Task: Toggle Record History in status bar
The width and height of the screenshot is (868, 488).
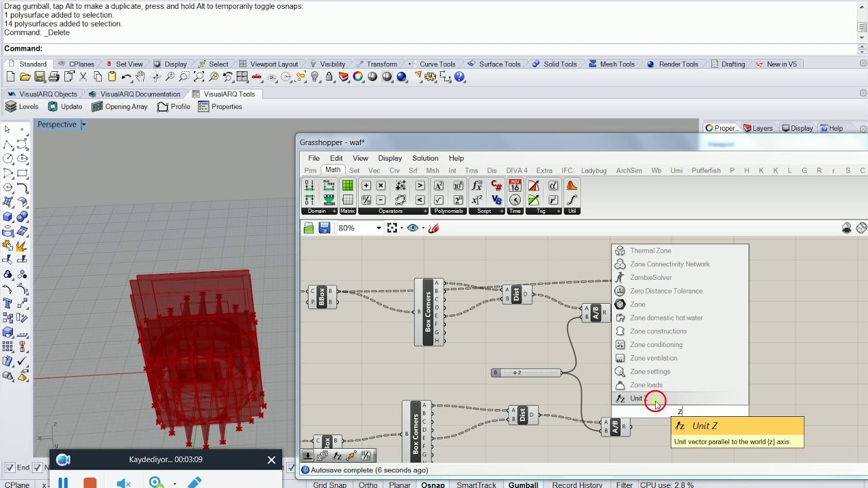Action: (x=577, y=485)
